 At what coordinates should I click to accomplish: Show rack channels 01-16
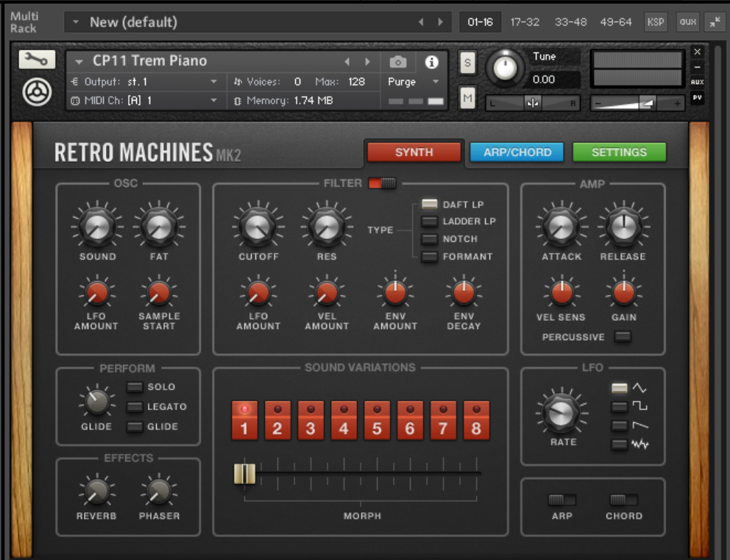click(x=480, y=22)
